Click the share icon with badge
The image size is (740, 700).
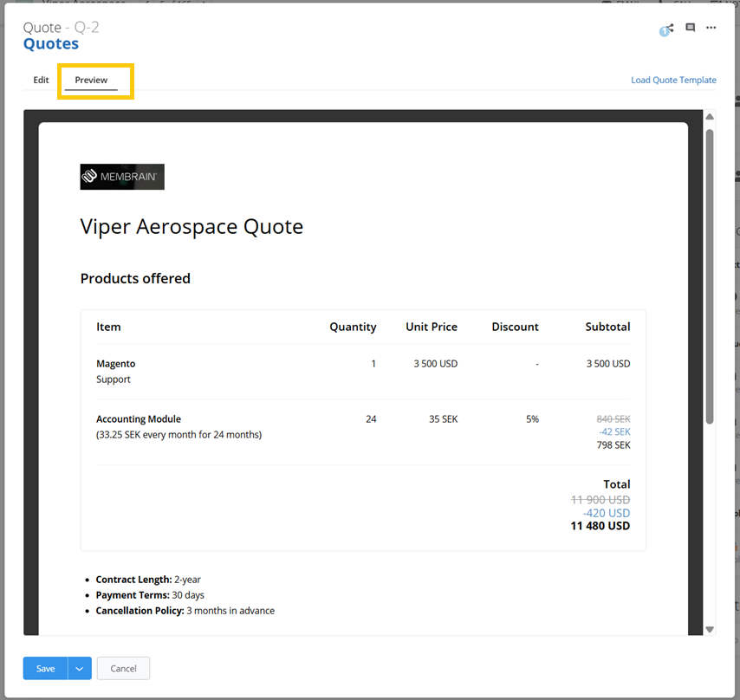666,29
